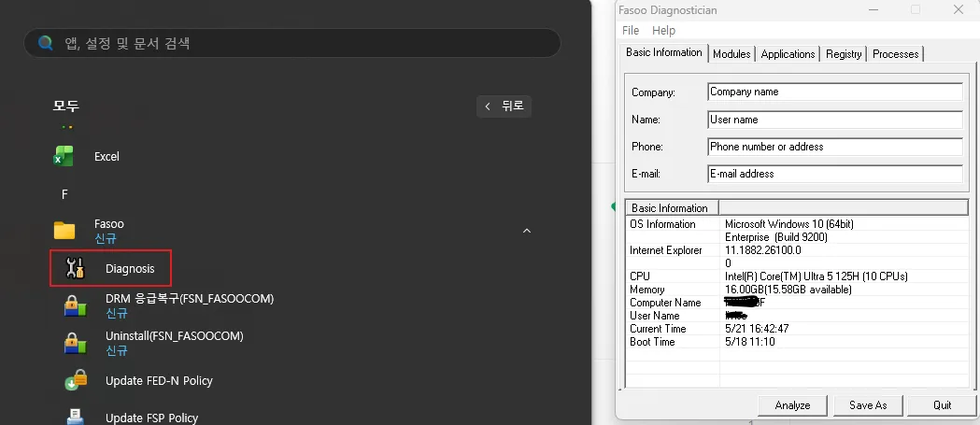Image resolution: width=980 pixels, height=425 pixels.
Task: Click the 모두 heading
Action: [x=65, y=106]
